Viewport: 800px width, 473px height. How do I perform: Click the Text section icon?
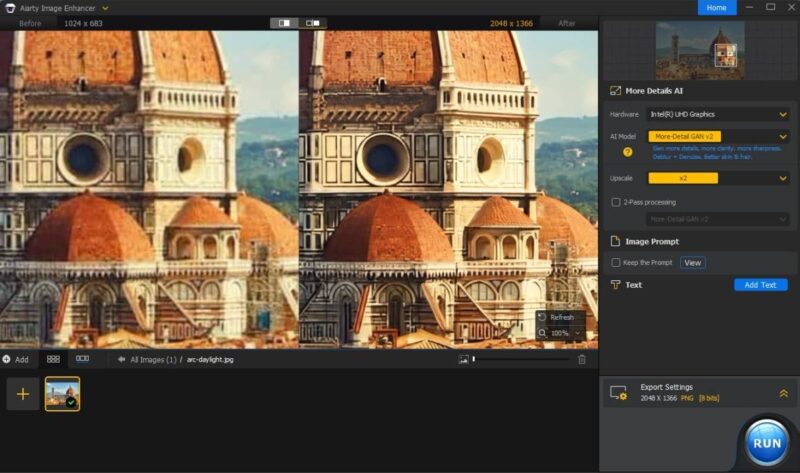(x=615, y=285)
